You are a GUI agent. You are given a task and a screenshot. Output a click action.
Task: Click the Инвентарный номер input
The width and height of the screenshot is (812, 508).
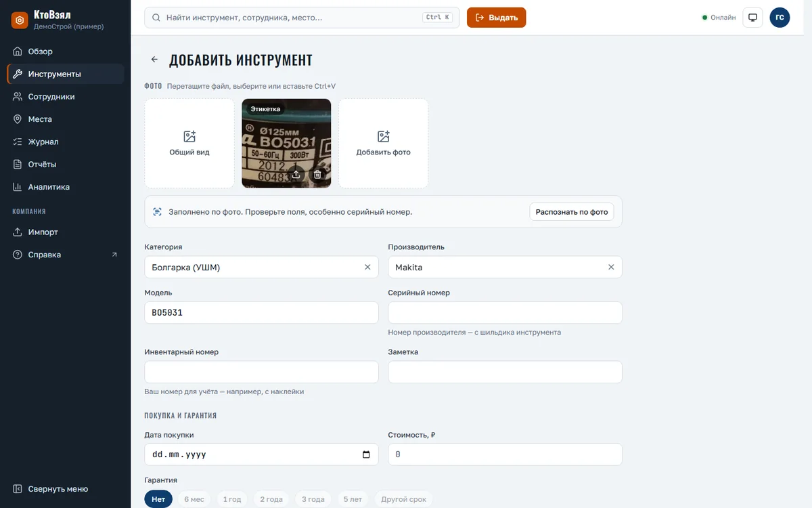click(x=261, y=372)
